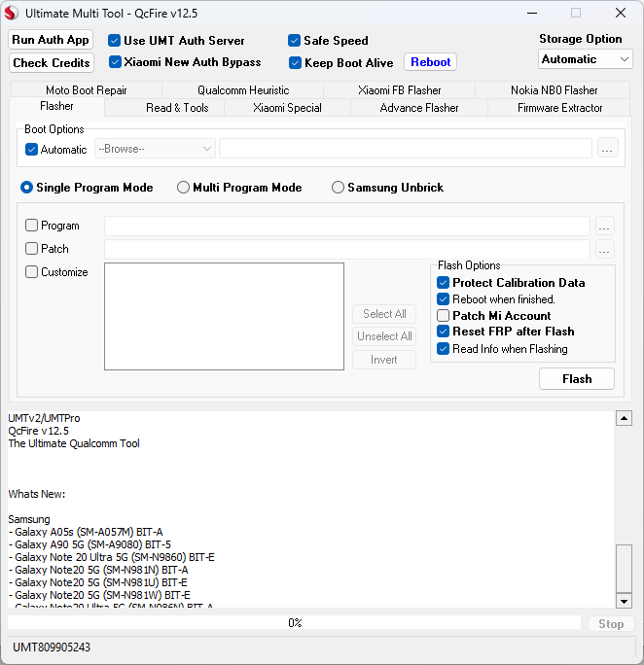
Task: Open the Qualcomm Heuristic tab
Action: pos(242,90)
